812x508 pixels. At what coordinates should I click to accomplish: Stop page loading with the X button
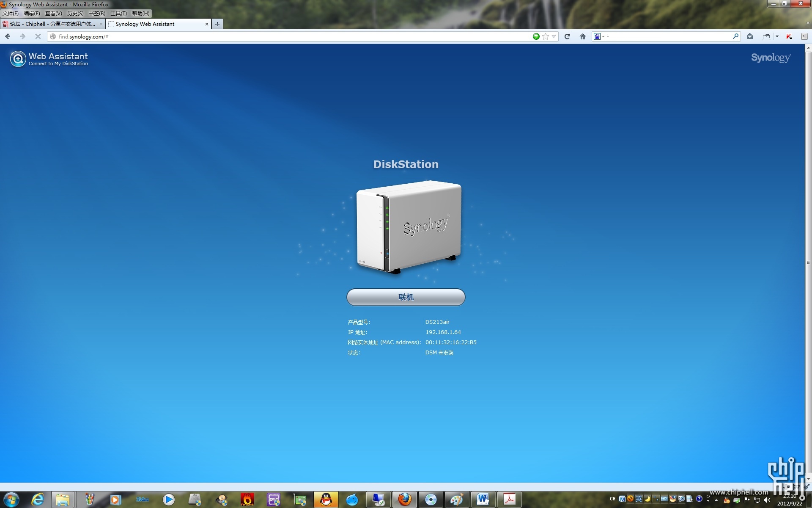pyautogui.click(x=38, y=36)
